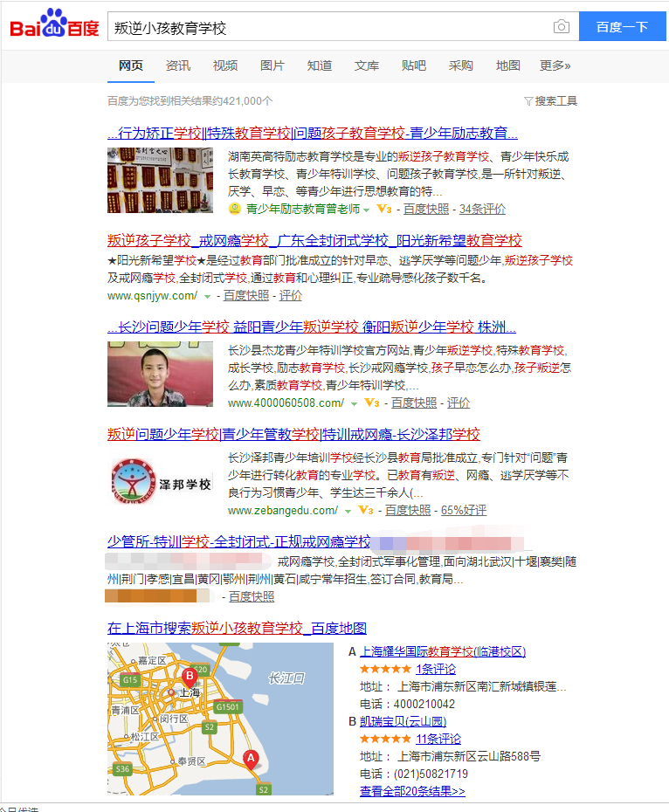Switch to the 地图 tab
This screenshot has width=669, height=812.
tap(507, 65)
